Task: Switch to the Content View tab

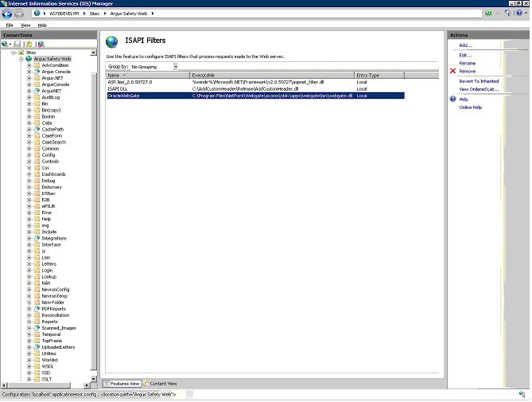Action: click(160, 384)
